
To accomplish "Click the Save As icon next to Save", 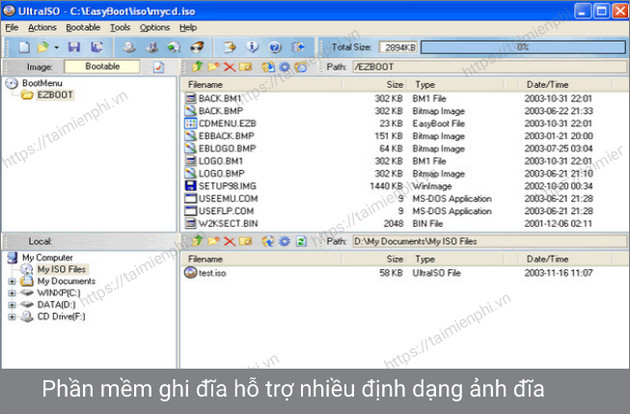I will [96, 47].
